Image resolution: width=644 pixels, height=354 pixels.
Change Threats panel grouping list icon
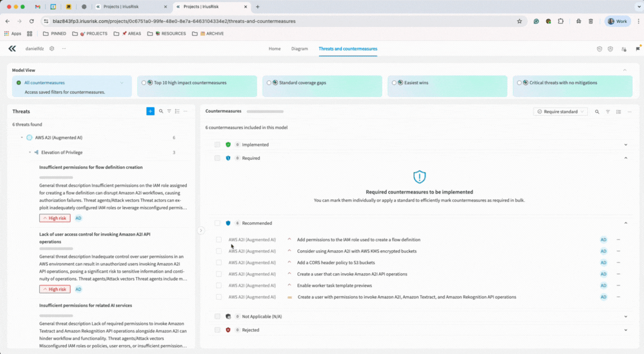click(x=177, y=111)
